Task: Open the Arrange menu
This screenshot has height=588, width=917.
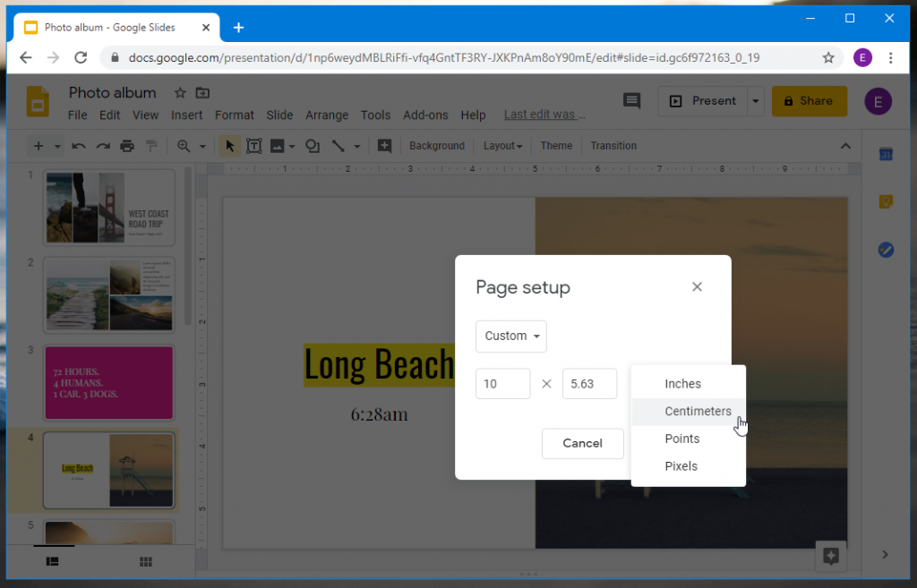Action: tap(327, 115)
